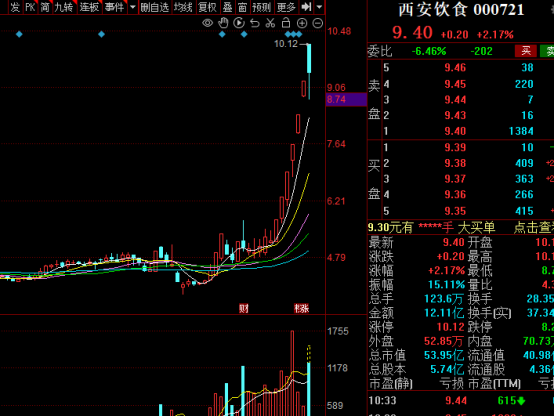Select the 复权 toolbar option
554x416 pixels.
point(207,7)
